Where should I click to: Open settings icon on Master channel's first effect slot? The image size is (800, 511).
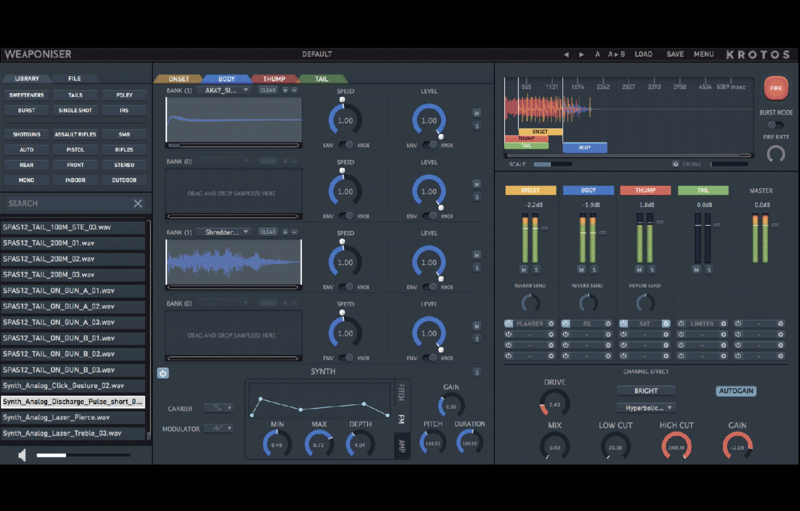(781, 323)
